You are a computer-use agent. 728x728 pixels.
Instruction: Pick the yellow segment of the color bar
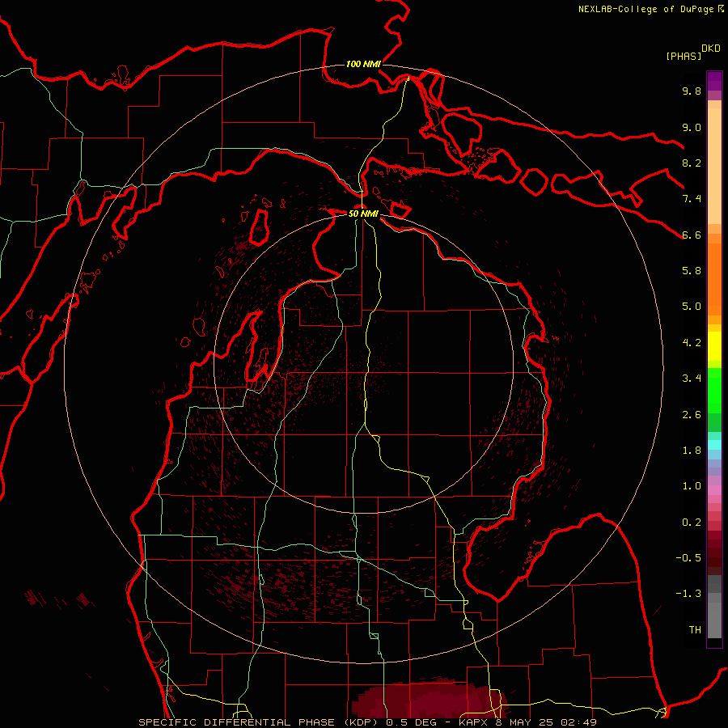point(714,346)
